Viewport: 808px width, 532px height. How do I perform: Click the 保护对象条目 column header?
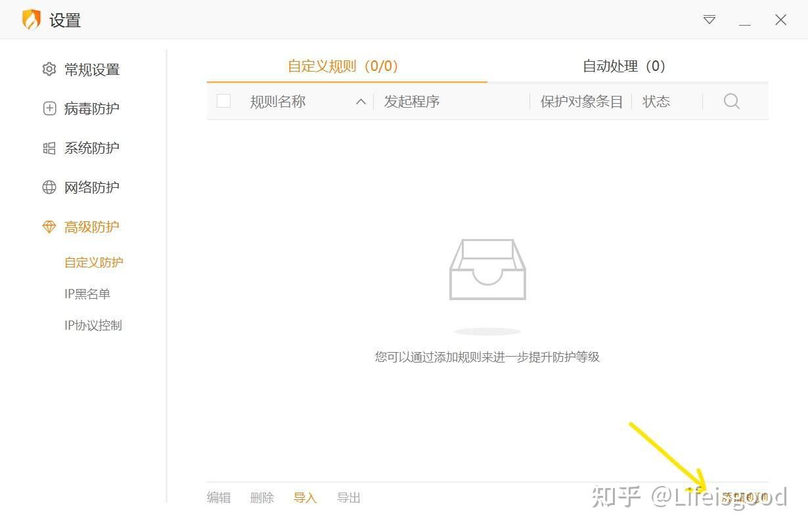pyautogui.click(x=581, y=102)
